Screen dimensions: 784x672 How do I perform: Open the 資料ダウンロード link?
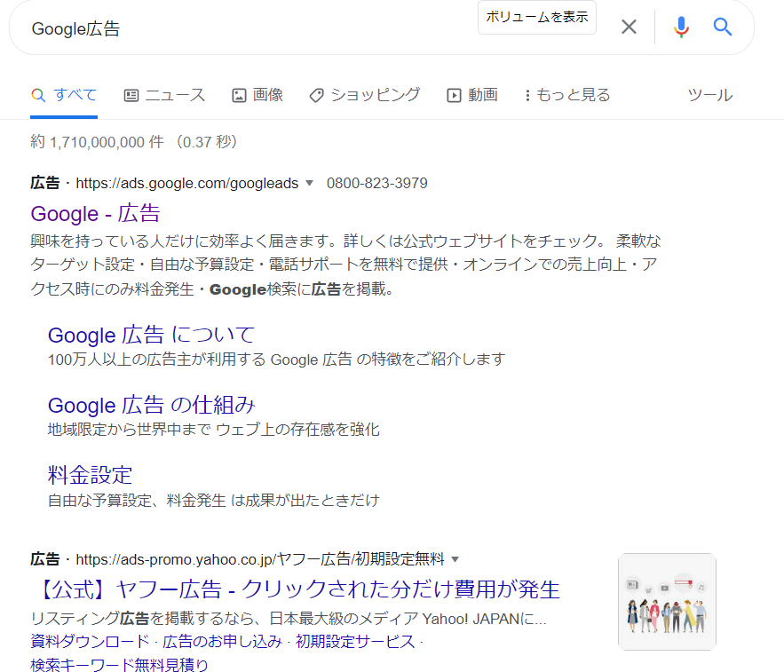pos(90,642)
